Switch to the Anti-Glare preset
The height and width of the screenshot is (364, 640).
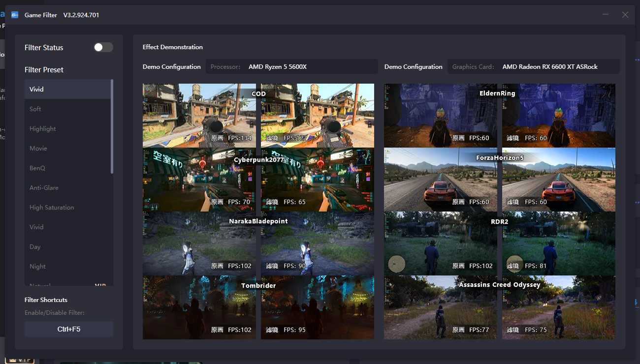[68, 187]
